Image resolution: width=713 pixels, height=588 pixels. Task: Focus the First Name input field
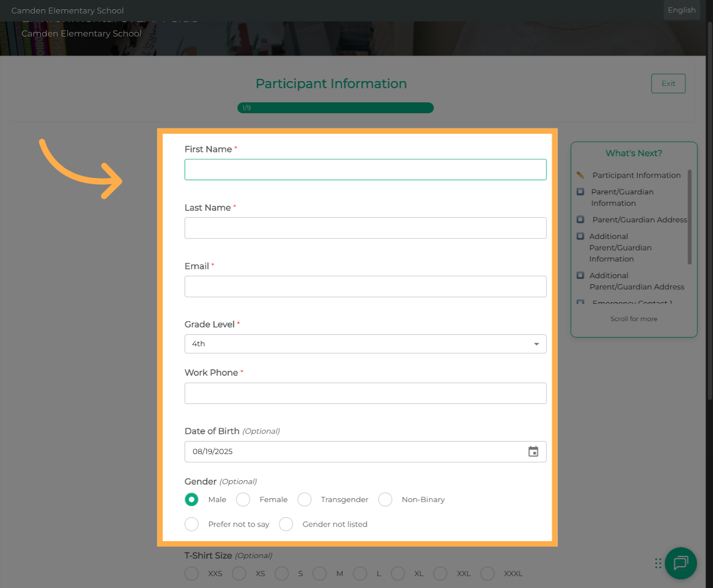(x=365, y=169)
